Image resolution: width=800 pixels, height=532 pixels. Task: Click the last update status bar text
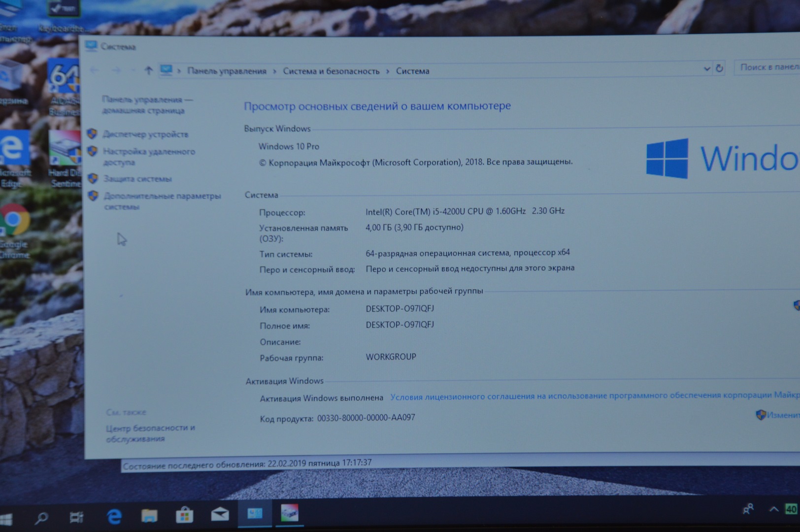click(247, 464)
